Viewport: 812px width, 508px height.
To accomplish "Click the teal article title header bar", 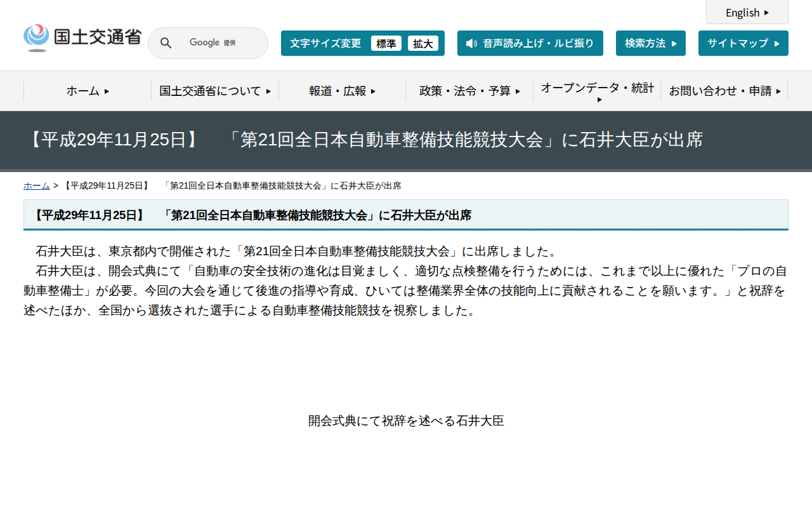I will coord(406,215).
